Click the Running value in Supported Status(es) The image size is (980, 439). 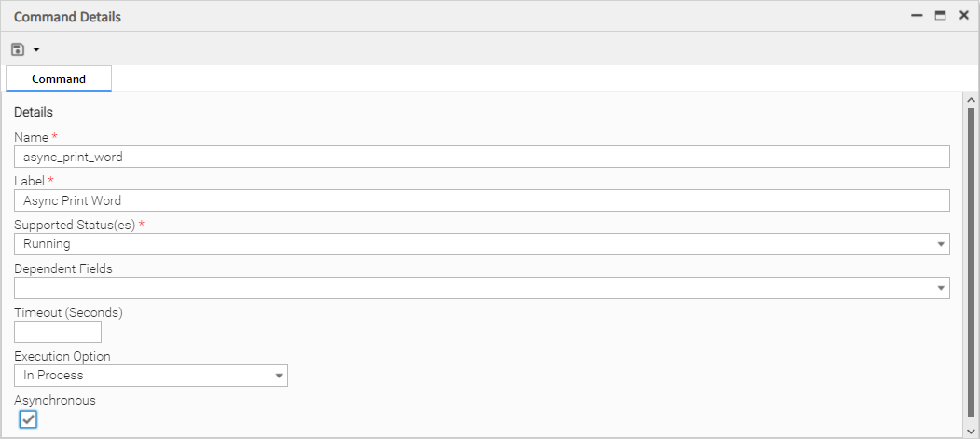(x=47, y=244)
